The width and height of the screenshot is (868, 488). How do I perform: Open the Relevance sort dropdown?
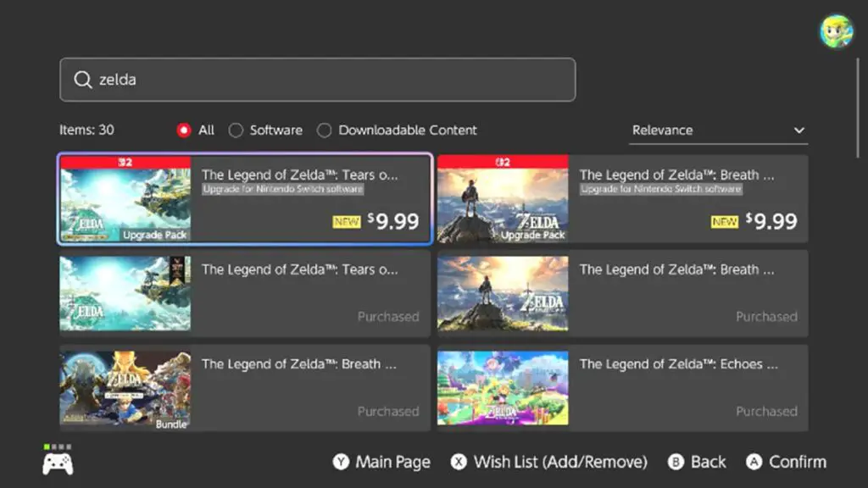tap(718, 130)
